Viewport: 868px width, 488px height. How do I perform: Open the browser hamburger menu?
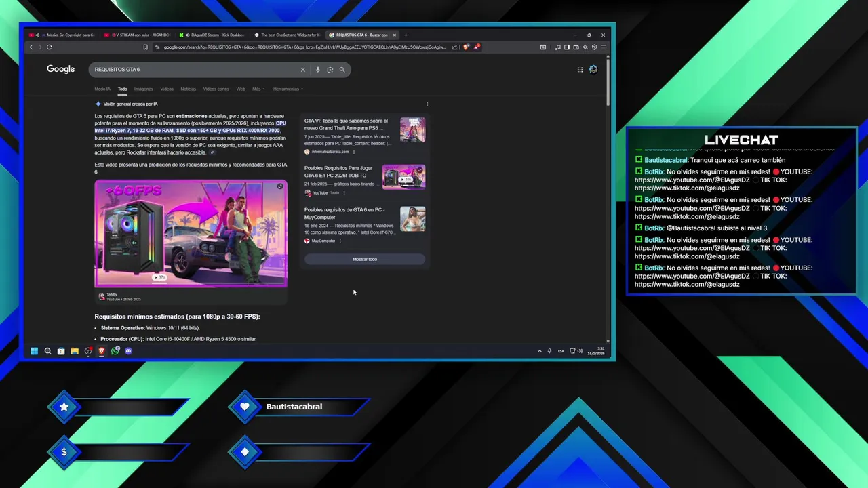tap(604, 47)
